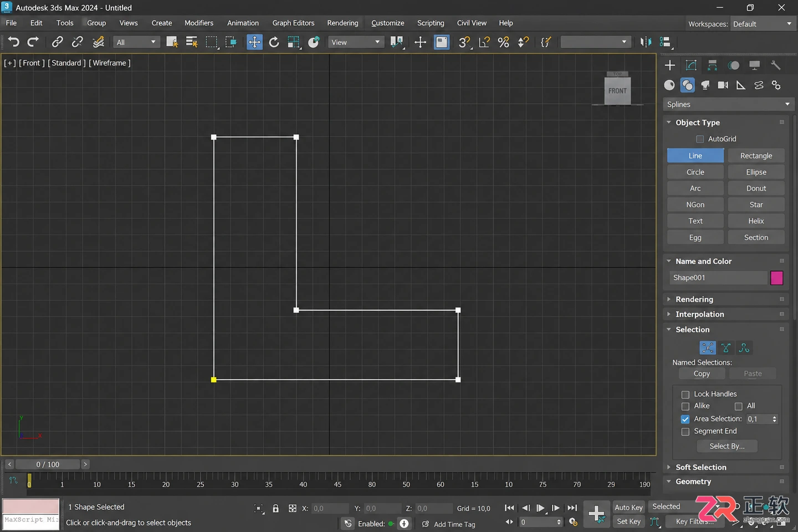The width and height of the screenshot is (798, 532).
Task: Switch to Spline sub-object selection icon
Action: pos(744,348)
